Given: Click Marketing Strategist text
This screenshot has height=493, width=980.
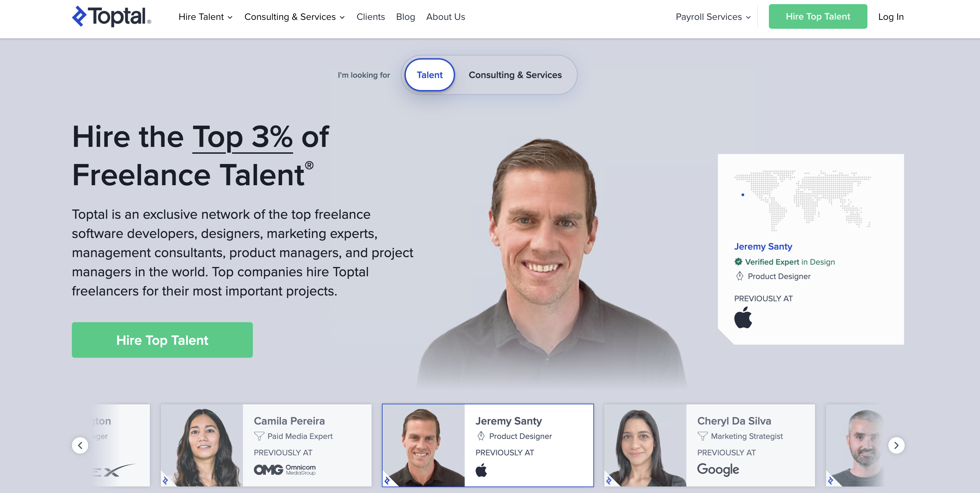Looking at the screenshot, I should tap(746, 436).
